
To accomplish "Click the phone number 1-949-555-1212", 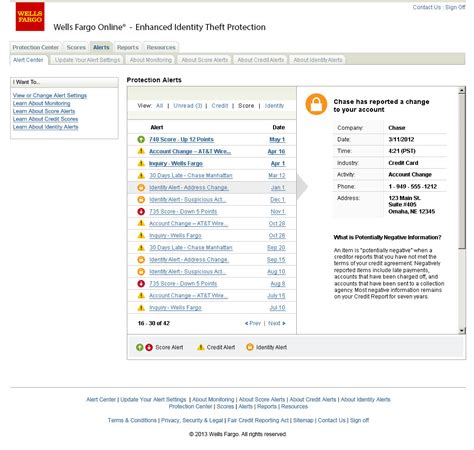I will tap(413, 186).
